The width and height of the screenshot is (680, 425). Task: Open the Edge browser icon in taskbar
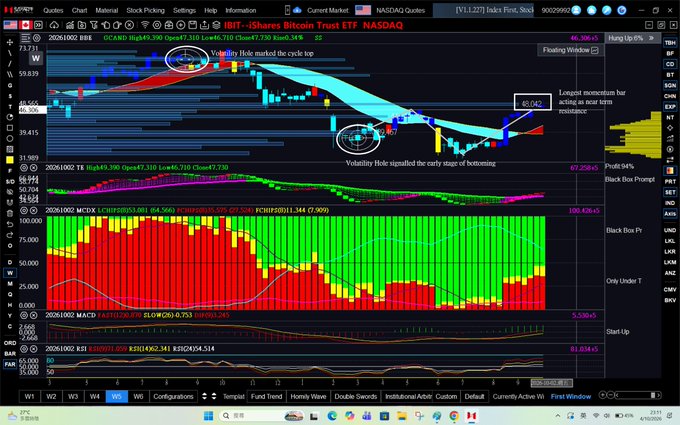tap(332, 416)
